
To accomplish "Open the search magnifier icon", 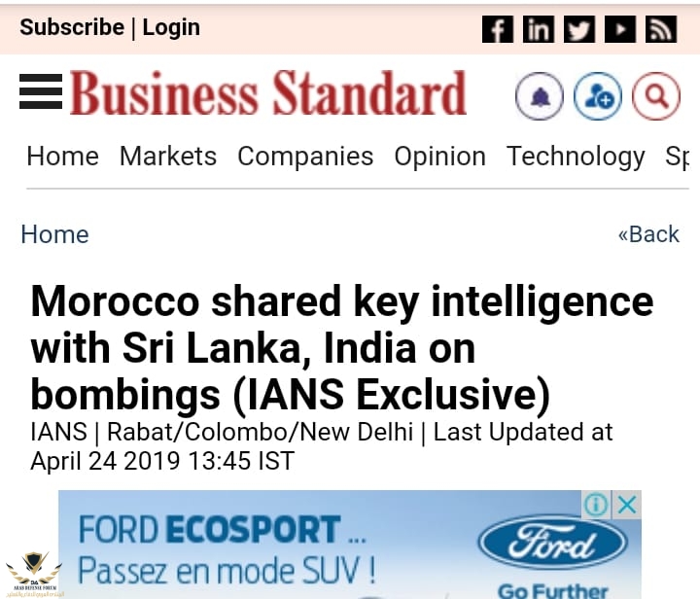I will (656, 96).
